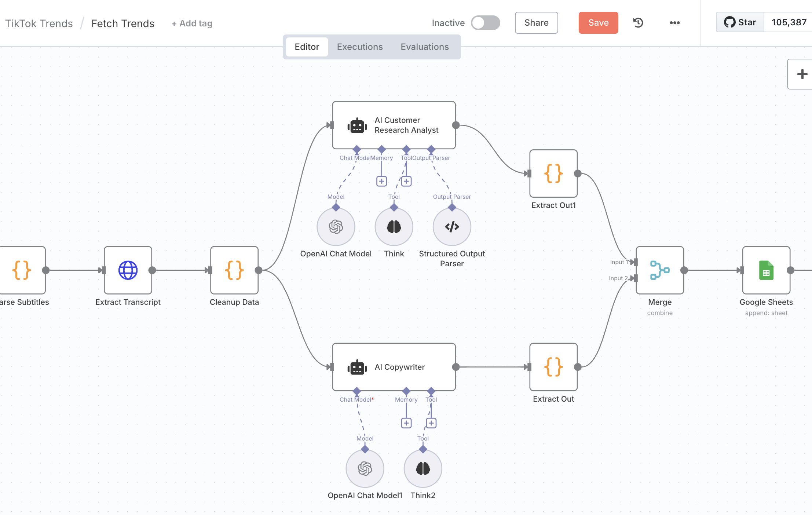Viewport: 812px width, 515px height.
Task: Toggle the Inactive workflow switch
Action: pyautogui.click(x=485, y=23)
